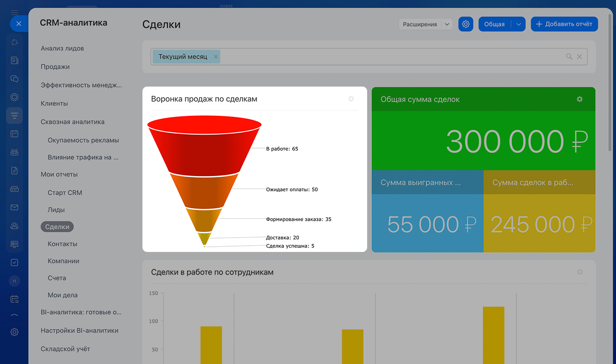Select the 'Окупаемость рекламы' report
Screen dimensions: 616x364
click(83, 140)
